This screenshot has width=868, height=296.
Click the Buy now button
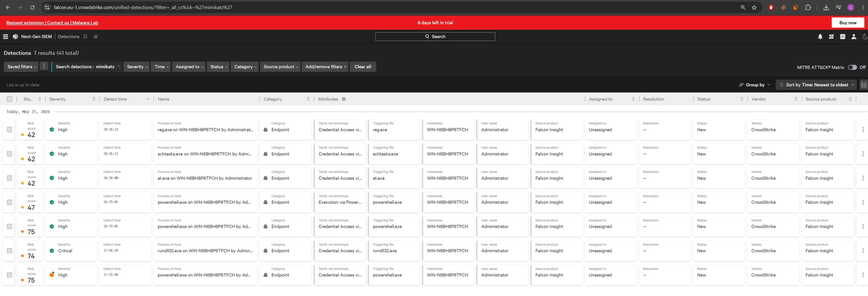pyautogui.click(x=848, y=23)
